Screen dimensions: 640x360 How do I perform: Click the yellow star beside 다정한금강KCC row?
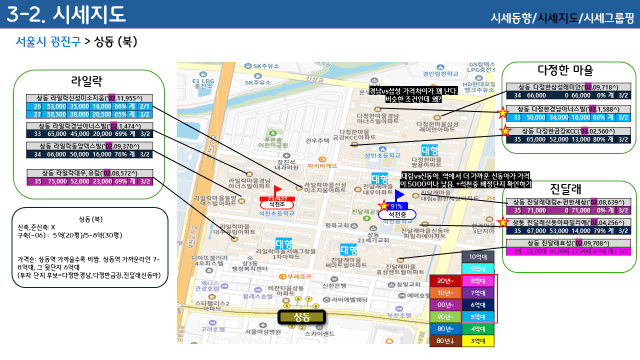coord(505,131)
